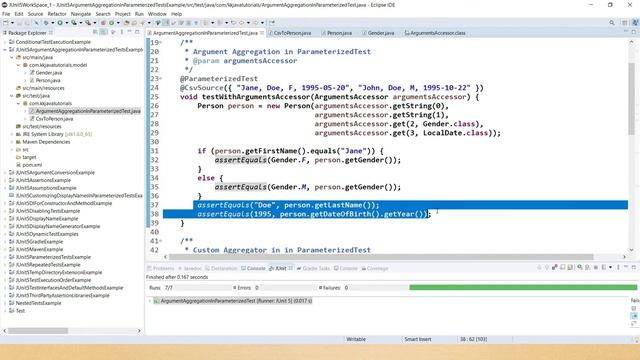The image size is (640, 360).
Task: Collapse the src/main/java folder
Action: [12, 58]
